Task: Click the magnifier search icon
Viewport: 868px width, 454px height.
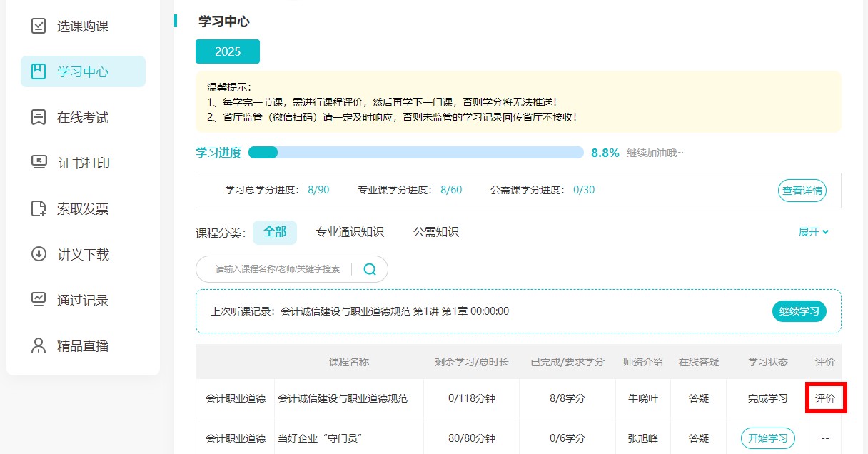Action: (x=370, y=269)
